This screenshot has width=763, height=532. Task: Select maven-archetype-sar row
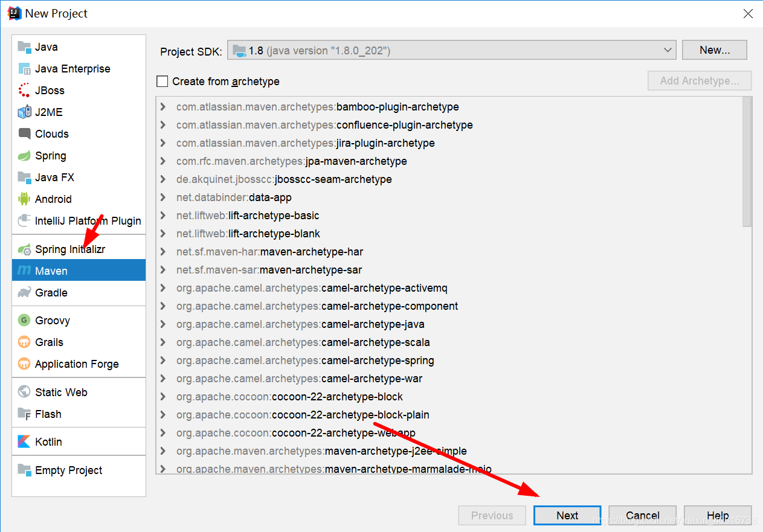[x=449, y=270]
